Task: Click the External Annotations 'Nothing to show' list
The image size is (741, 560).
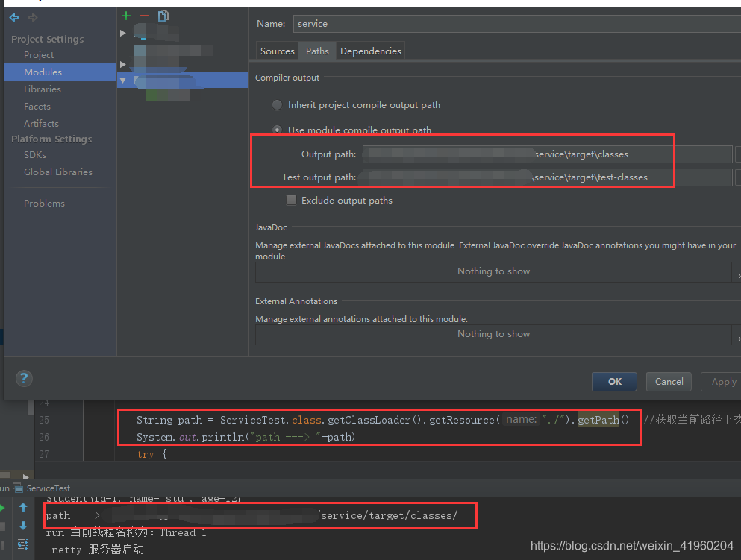Action: pos(493,334)
